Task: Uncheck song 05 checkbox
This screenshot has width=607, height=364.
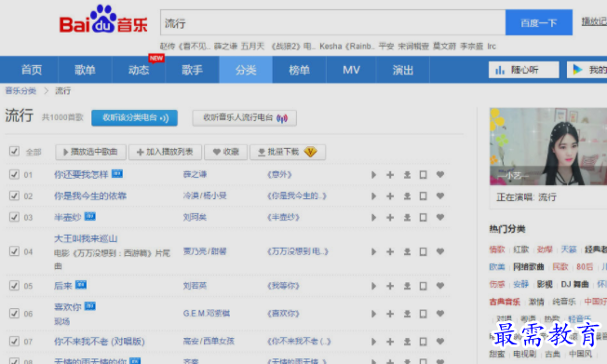Action: pyautogui.click(x=14, y=286)
